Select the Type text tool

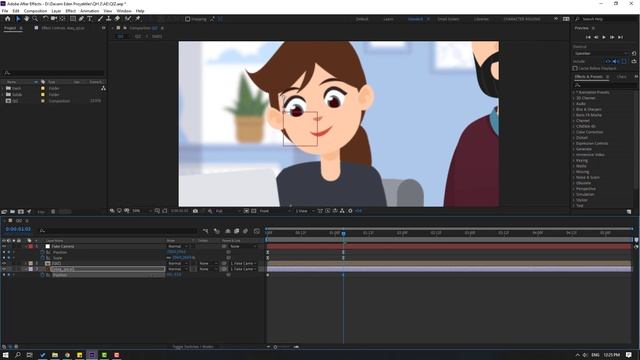pyautogui.click(x=89, y=19)
